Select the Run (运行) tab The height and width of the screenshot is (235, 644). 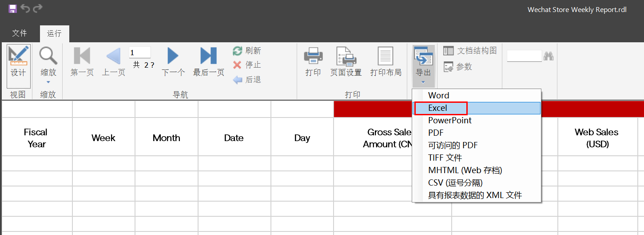pos(55,33)
